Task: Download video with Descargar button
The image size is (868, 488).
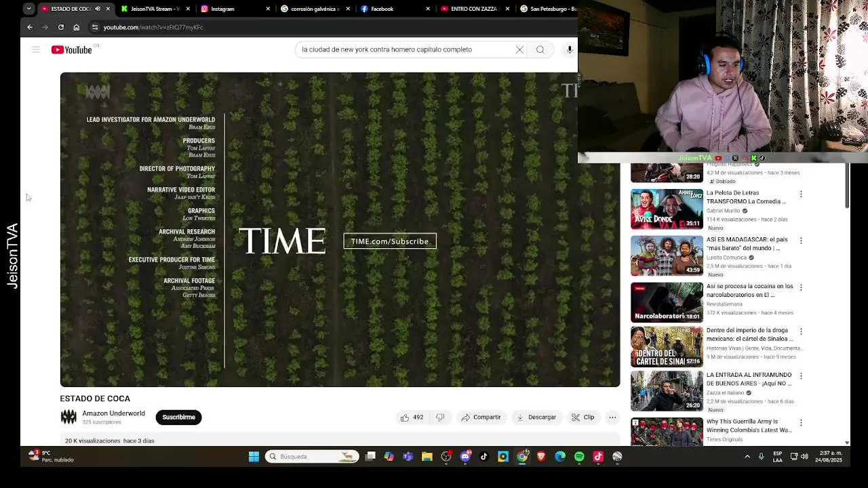Action: coord(536,418)
